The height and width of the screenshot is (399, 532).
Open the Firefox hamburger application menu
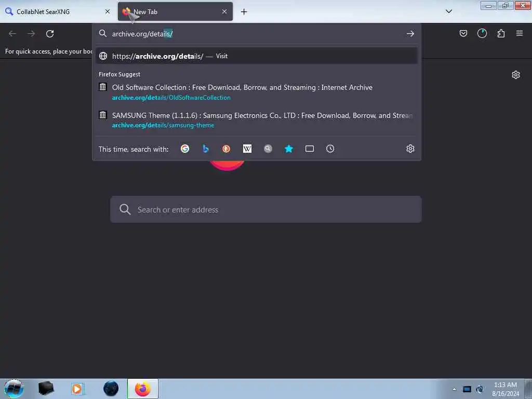tap(520, 33)
